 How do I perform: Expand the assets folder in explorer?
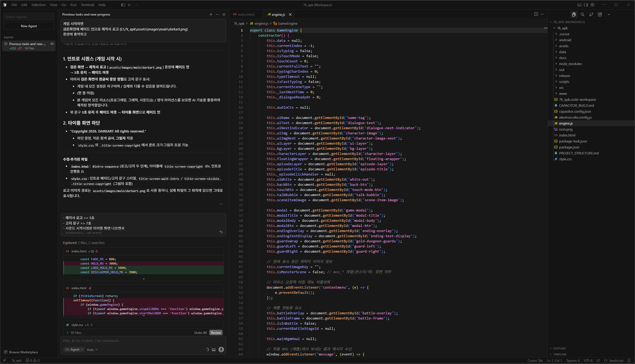[x=563, y=46]
